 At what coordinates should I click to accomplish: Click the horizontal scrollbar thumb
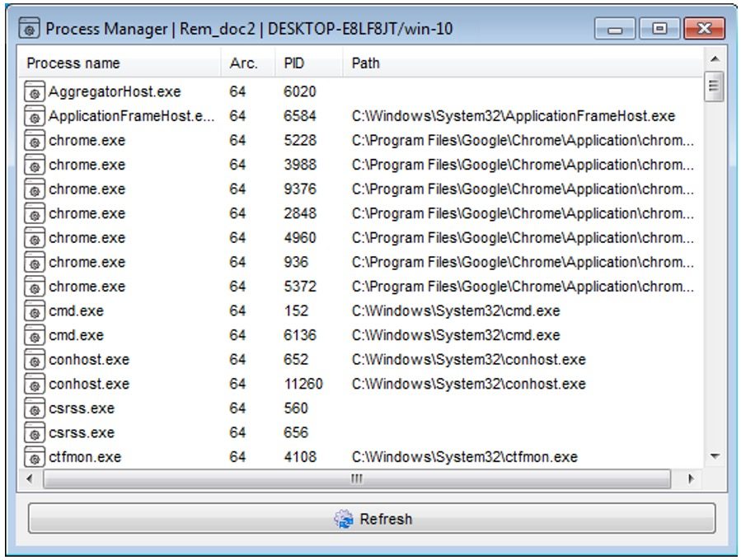[356, 478]
